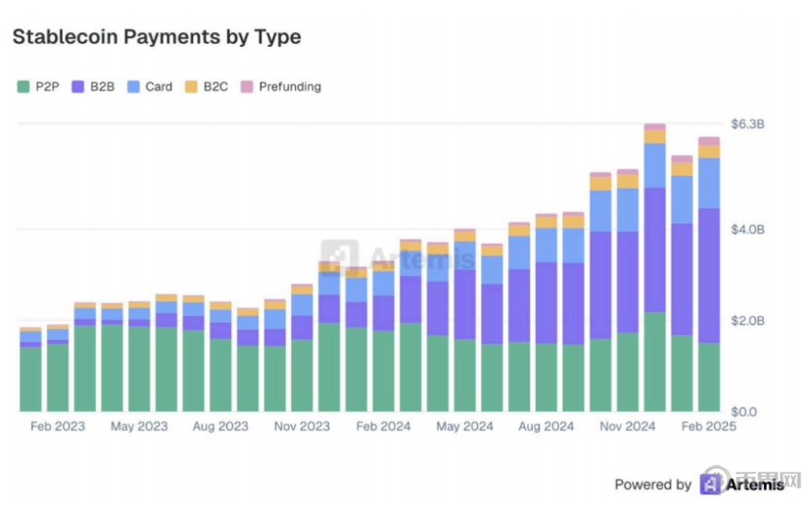This screenshot has width=812, height=507.
Task: Click the Nov 2023 x-axis label
Action: pos(302,427)
